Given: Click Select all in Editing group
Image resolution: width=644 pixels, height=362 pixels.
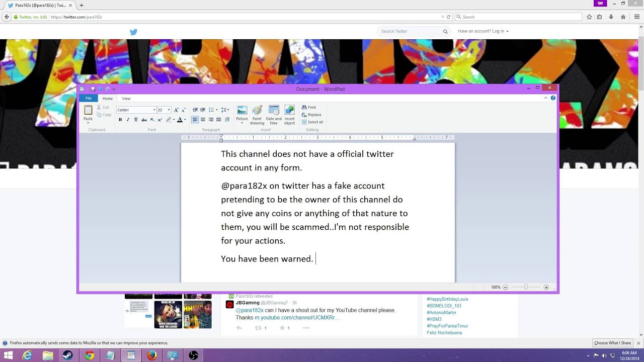Looking at the screenshot, I should click(312, 122).
